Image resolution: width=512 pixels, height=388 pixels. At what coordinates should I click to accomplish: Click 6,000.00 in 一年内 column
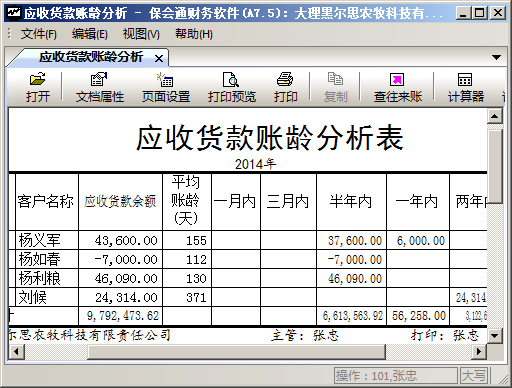[x=418, y=240]
